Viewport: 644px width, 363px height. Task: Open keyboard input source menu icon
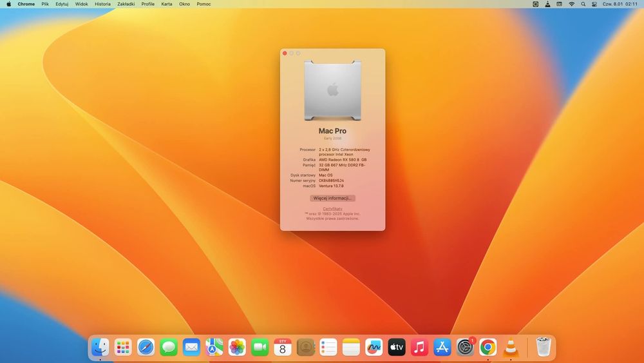tap(560, 4)
